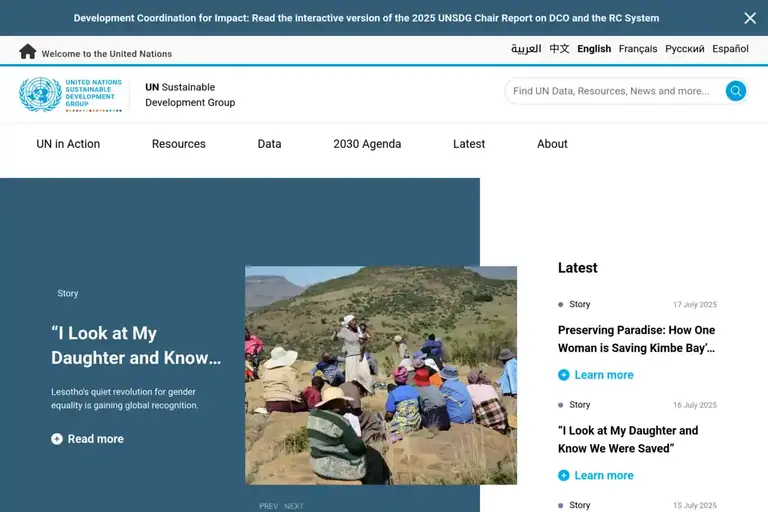The width and height of the screenshot is (768, 512).
Task: Open the 2030 Agenda menu
Action: [x=367, y=144]
